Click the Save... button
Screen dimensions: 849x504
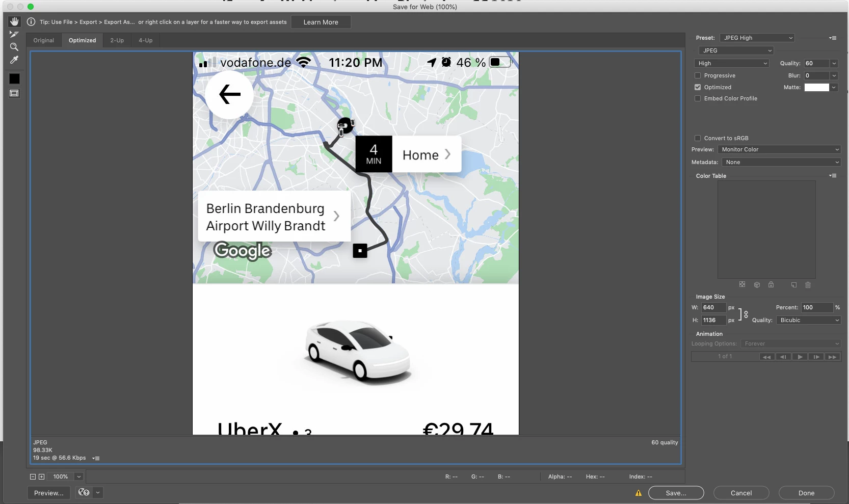pos(676,493)
